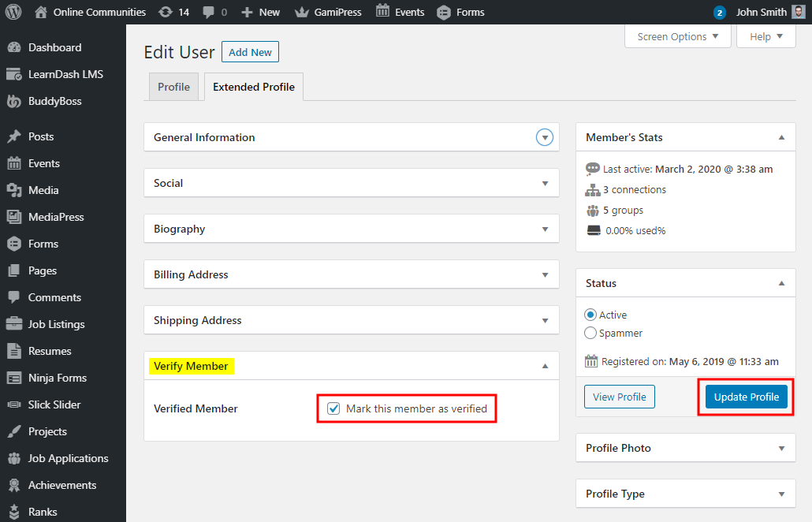Check Mark this member as verified
Image resolution: width=812 pixels, height=522 pixels.
[x=333, y=408]
